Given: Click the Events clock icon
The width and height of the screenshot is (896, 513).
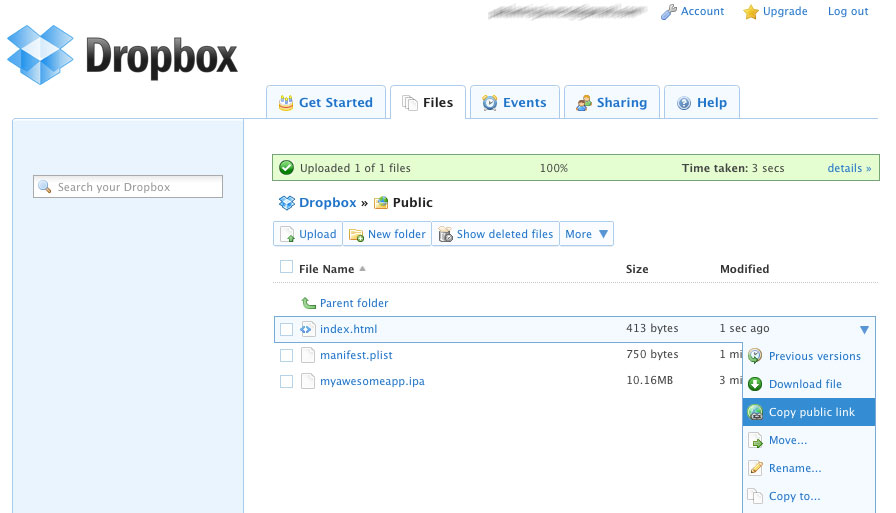Looking at the screenshot, I should coord(490,103).
